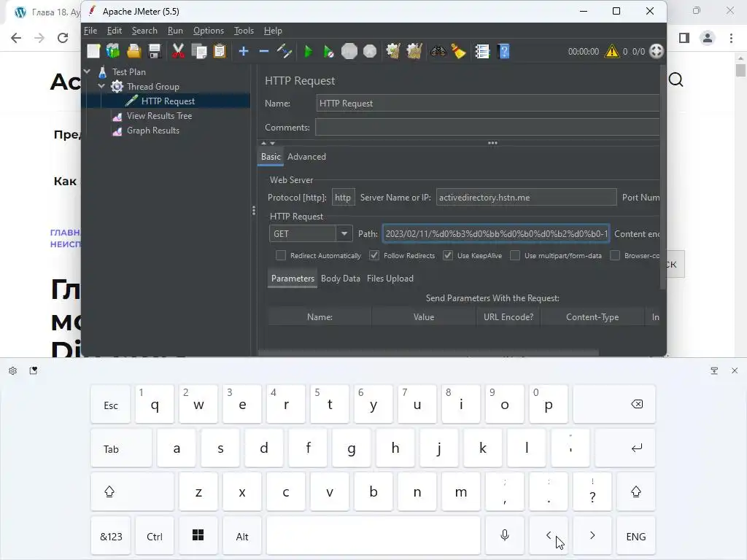
Task: Switch to the Advanced tab
Action: (x=306, y=157)
